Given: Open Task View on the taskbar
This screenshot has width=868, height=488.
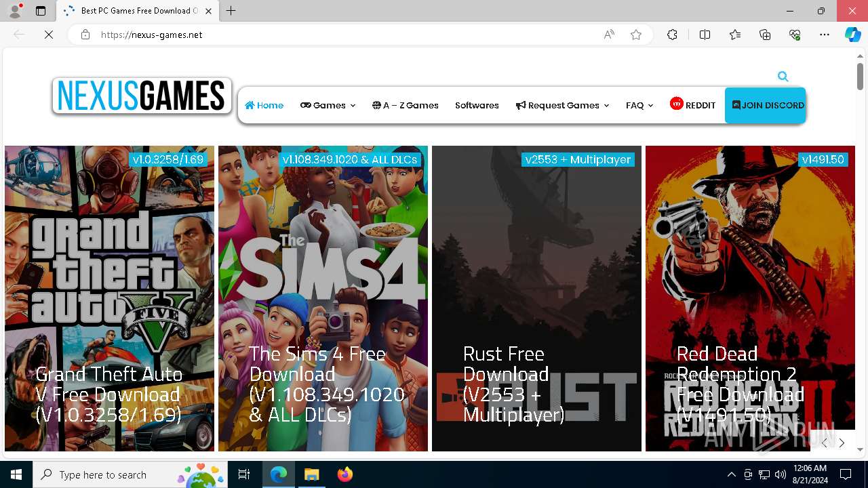Looking at the screenshot, I should coord(244,474).
